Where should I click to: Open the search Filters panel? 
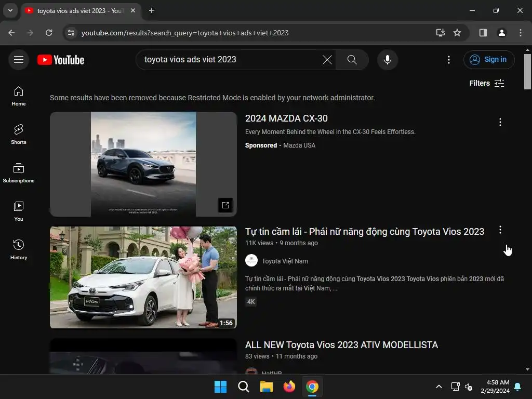(486, 84)
